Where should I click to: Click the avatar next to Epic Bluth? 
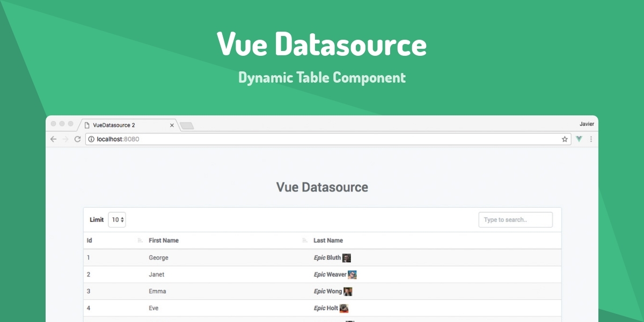coord(347,258)
